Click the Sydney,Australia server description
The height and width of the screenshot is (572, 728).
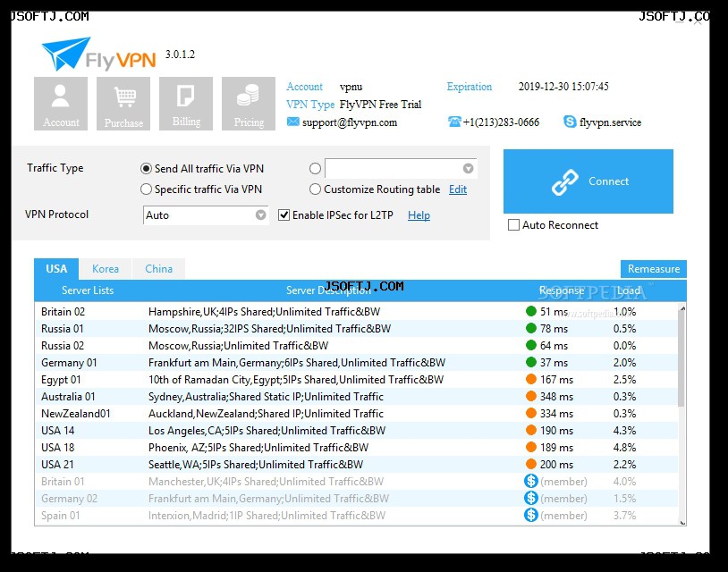coord(266,397)
